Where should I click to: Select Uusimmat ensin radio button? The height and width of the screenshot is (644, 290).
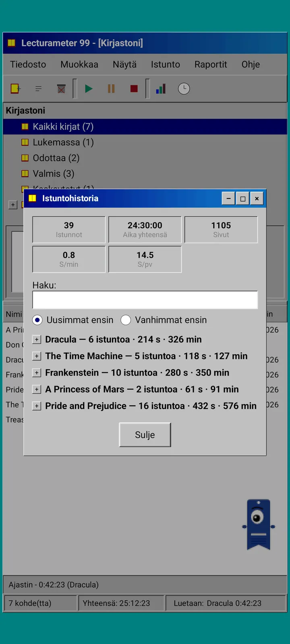pos(37,320)
